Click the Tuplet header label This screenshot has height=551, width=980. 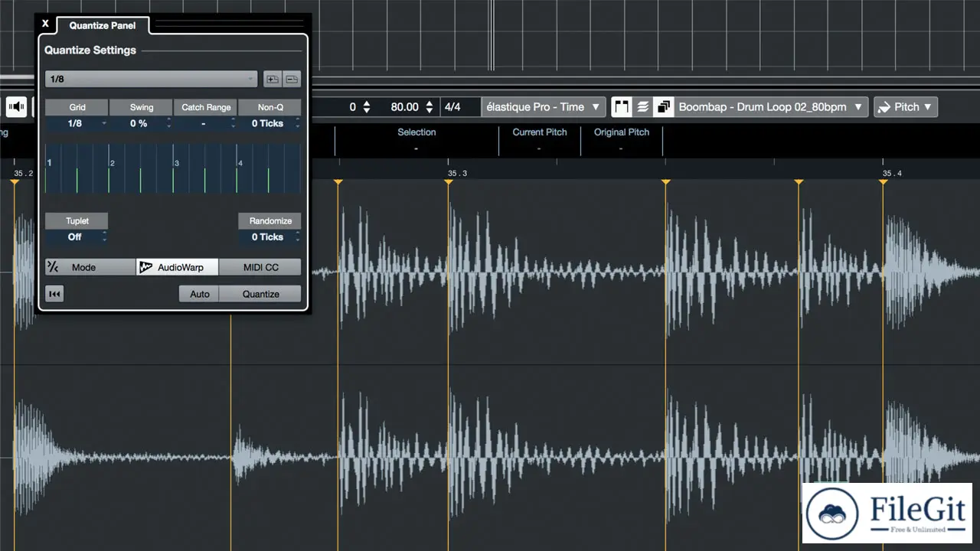[x=77, y=221]
